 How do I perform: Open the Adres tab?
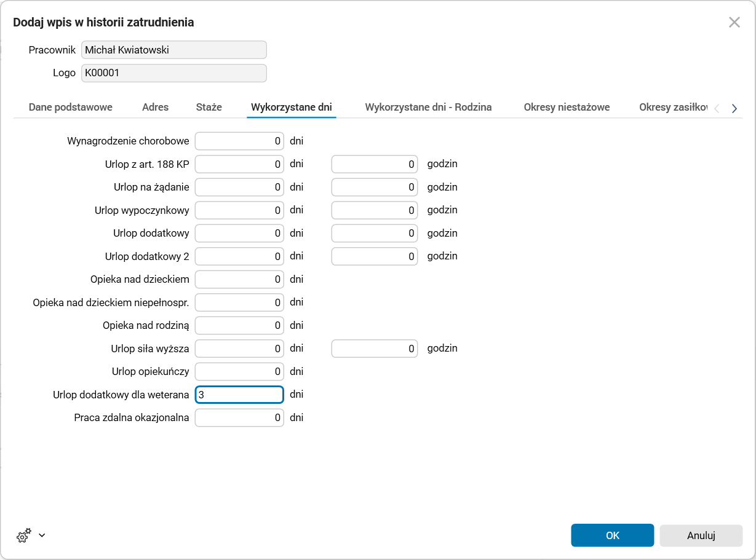pyautogui.click(x=155, y=107)
